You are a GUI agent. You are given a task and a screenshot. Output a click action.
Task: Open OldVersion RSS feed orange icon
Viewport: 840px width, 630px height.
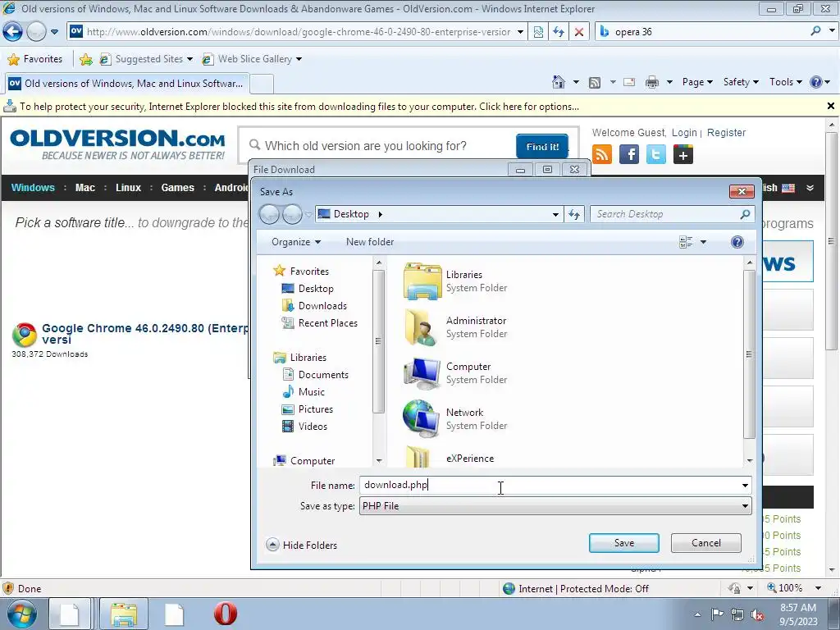point(602,154)
